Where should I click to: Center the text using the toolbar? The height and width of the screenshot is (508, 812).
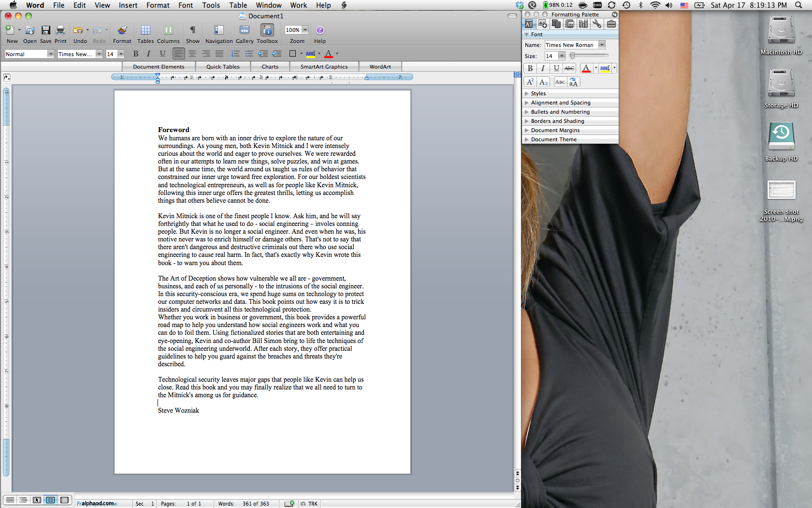click(x=192, y=54)
